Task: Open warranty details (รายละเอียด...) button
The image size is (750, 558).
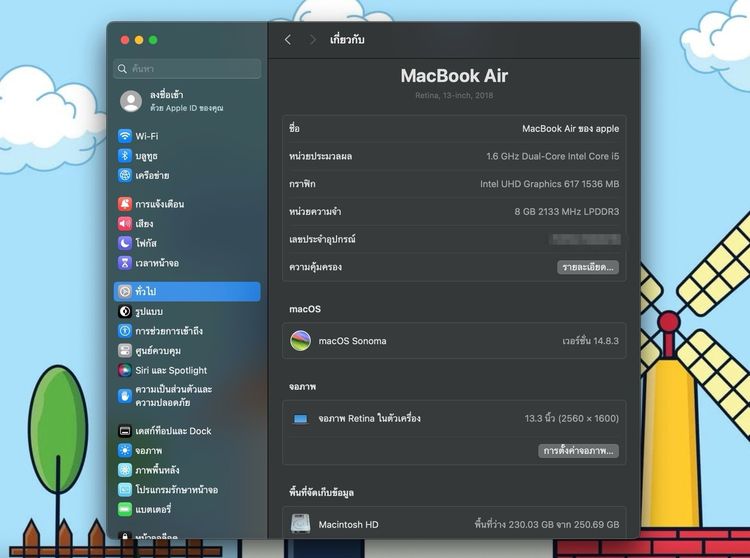Action: [x=588, y=267]
